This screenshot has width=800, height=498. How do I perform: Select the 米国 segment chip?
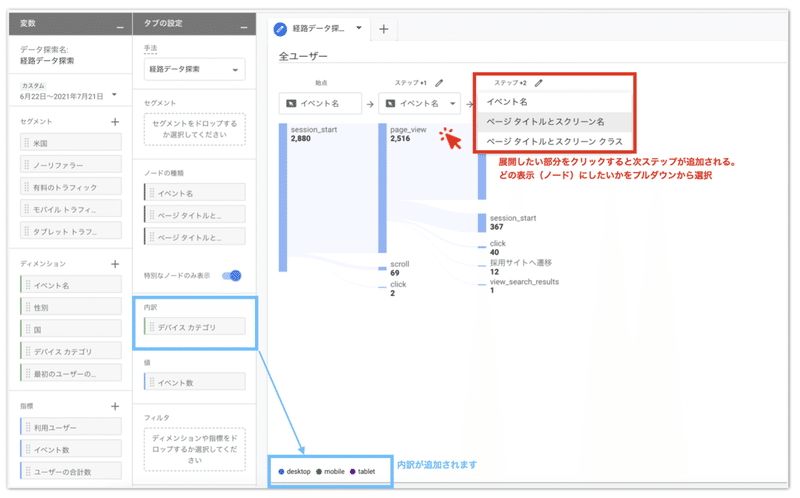coord(71,143)
